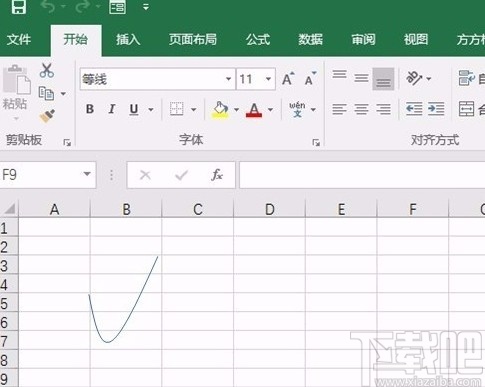The width and height of the screenshot is (485, 387).
Task: Switch to the 插入 (Insert) tab
Action: [128, 40]
